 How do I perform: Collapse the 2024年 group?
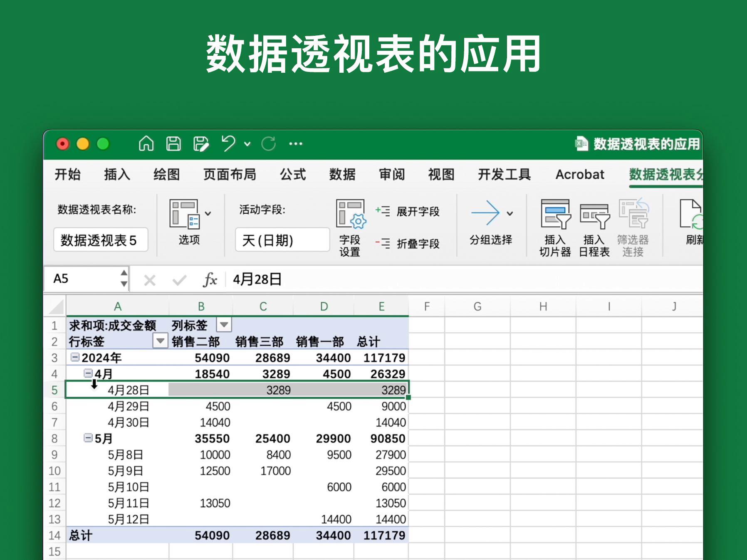pos(75,357)
